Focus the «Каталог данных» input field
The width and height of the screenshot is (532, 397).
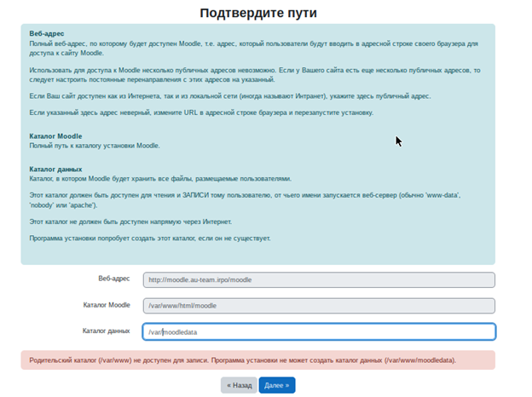click(x=318, y=331)
